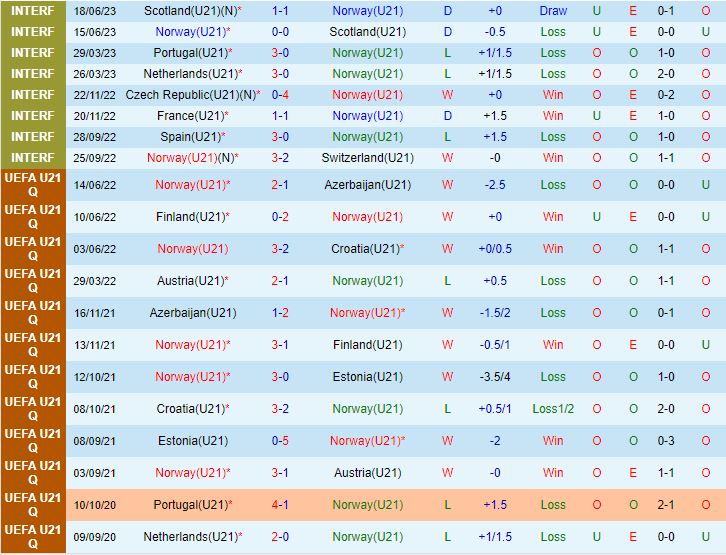Open Finland(U21) in the 10/06/22 match
This screenshot has width=726, height=555.
[x=189, y=217]
